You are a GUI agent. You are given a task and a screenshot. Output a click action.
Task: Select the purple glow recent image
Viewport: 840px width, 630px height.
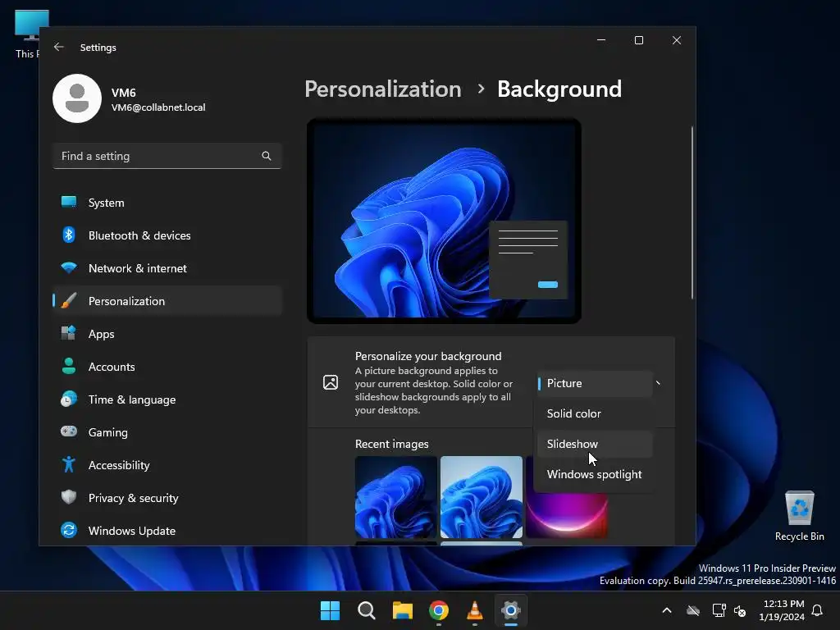coord(567,515)
